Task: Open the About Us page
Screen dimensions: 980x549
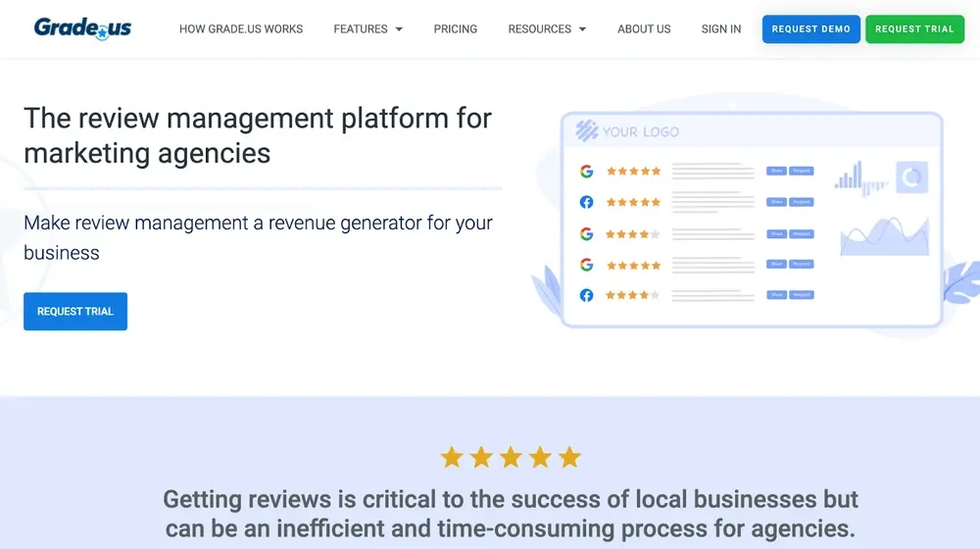Action: pos(644,29)
